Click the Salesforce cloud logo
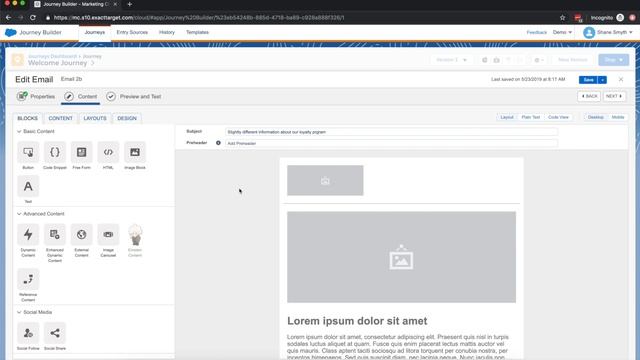The height and width of the screenshot is (360, 640). coord(11,32)
